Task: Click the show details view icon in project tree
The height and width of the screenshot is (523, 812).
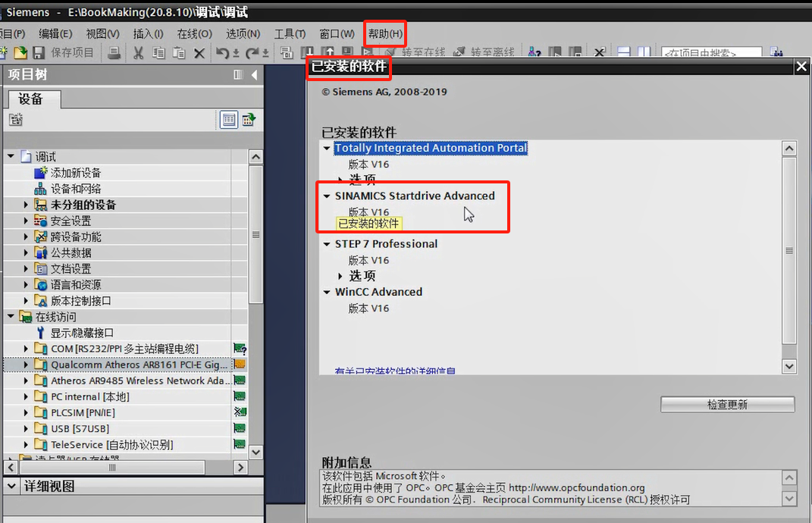Action: (x=249, y=120)
